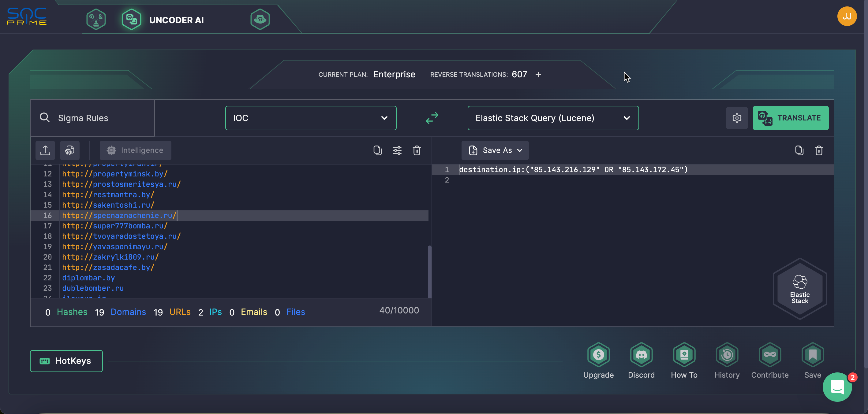The height and width of the screenshot is (414, 868).
Task: Open the first hexagon module icon left of Uncoder AI
Action: [x=96, y=19]
